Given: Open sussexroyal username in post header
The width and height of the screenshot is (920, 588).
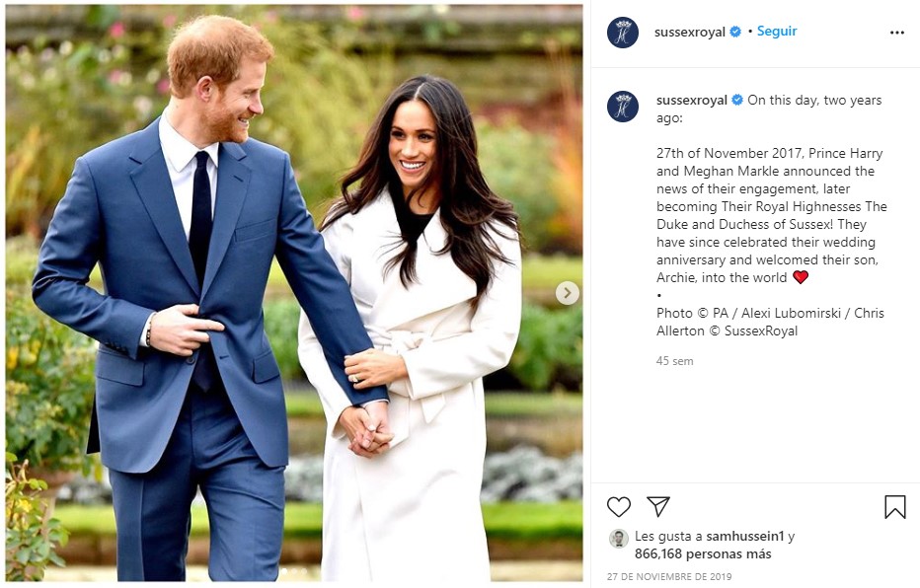Looking at the screenshot, I should pos(689,33).
